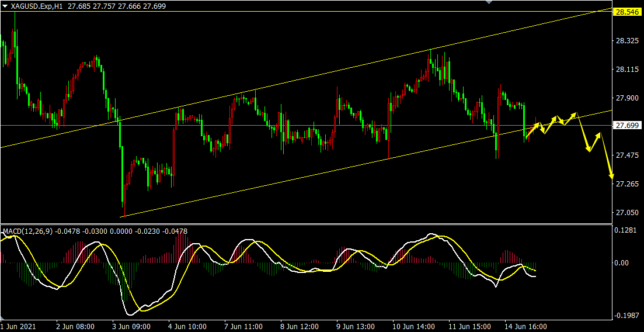The image size is (644, 332).
Task: Click the 3 Jun 09:00 time label
Action: (x=131, y=327)
